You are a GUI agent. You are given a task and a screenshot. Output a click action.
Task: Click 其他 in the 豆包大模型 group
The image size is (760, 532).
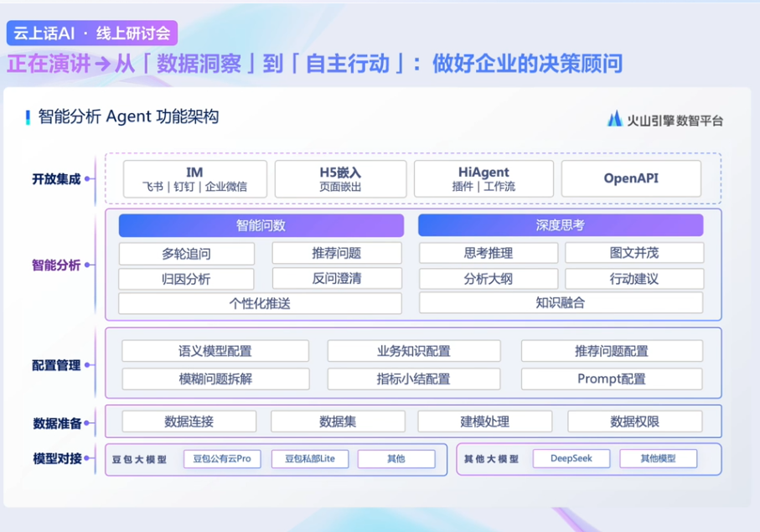pyautogui.click(x=396, y=459)
